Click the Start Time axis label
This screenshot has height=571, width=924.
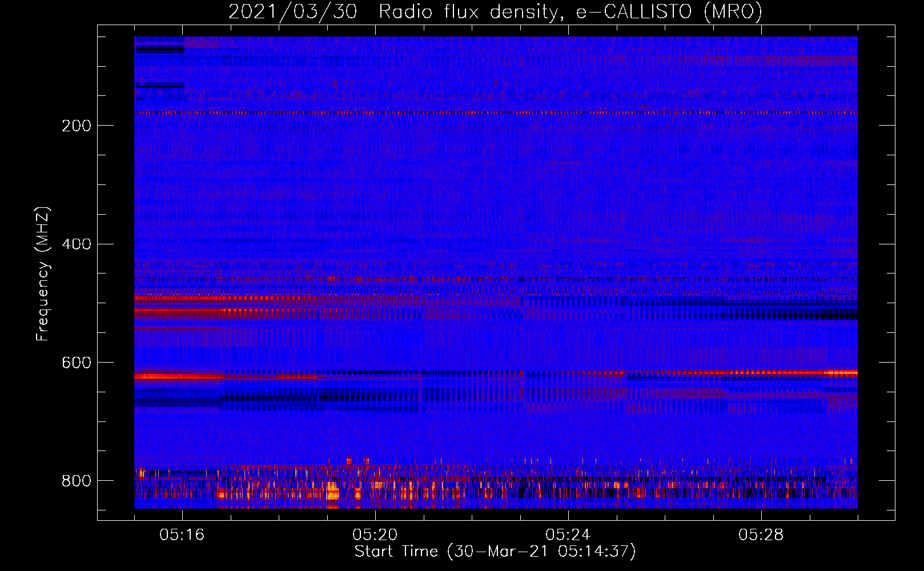(495, 551)
